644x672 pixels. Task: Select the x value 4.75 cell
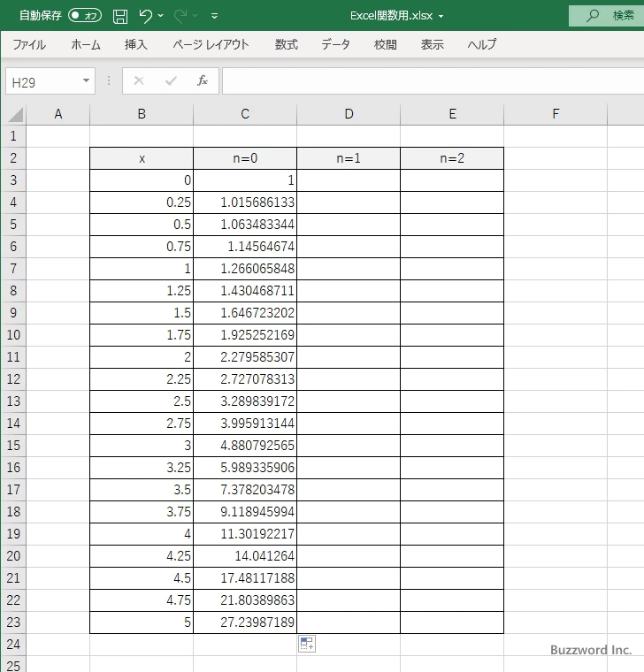tap(142, 600)
